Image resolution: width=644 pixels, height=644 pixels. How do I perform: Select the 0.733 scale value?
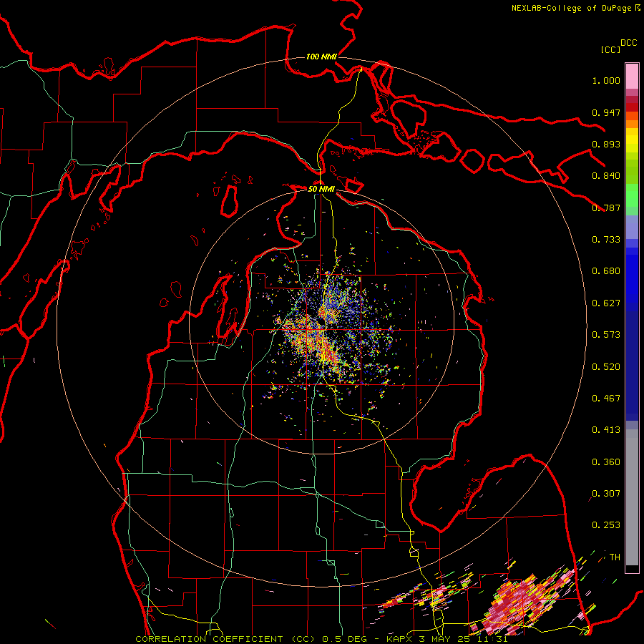click(606, 240)
